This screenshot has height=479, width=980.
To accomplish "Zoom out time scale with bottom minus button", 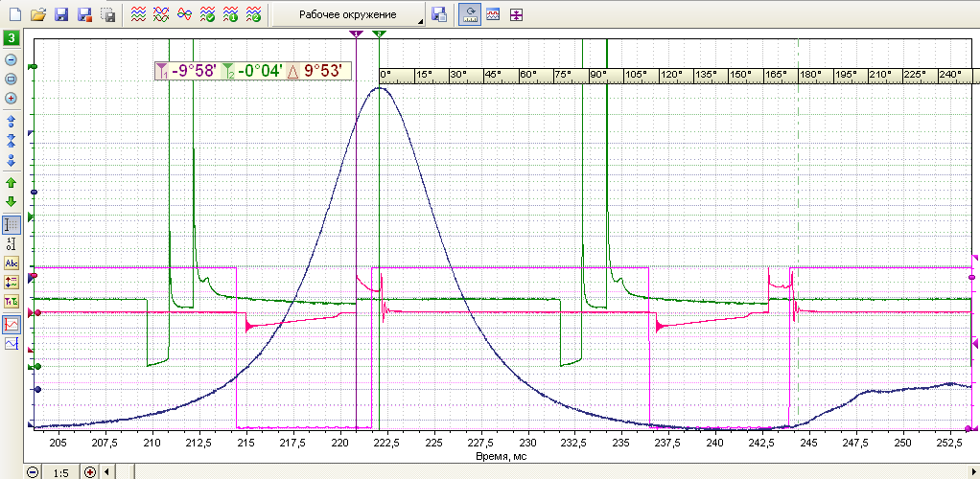I will (x=33, y=472).
